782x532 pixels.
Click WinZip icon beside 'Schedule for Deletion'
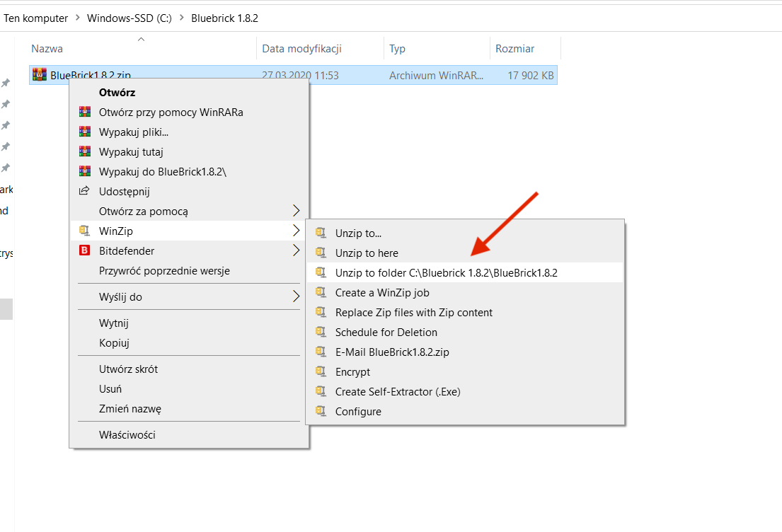321,332
